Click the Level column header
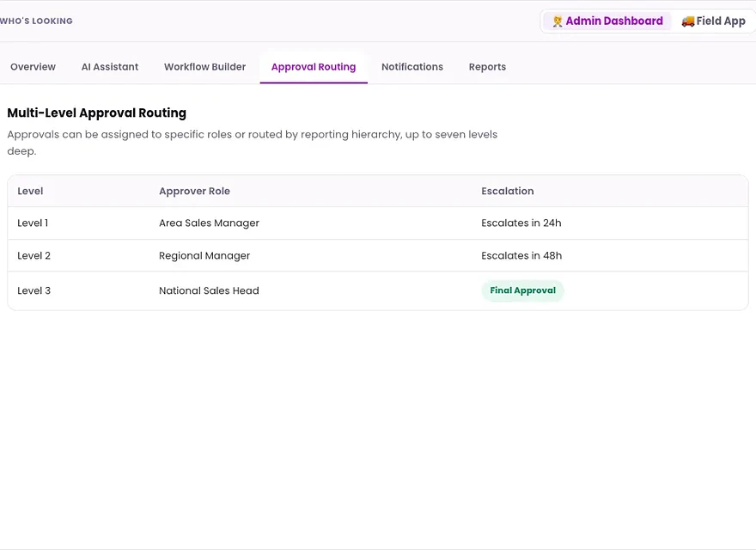This screenshot has height=550, width=756. (x=30, y=191)
